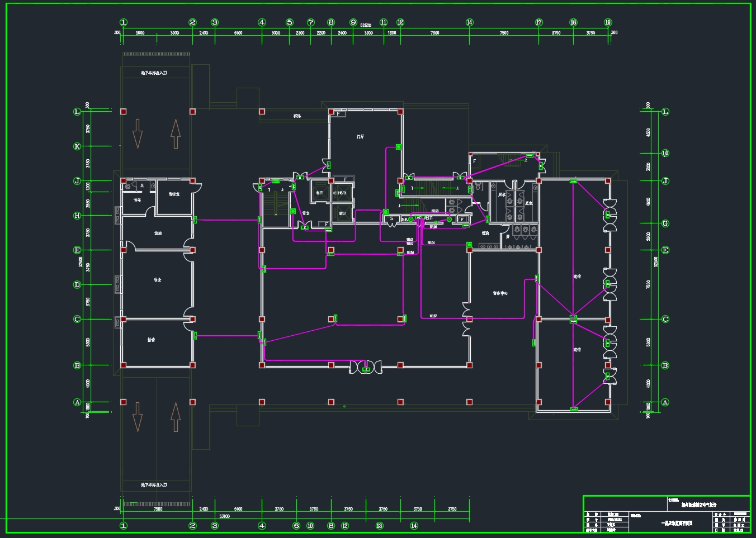Image resolution: width=756 pixels, height=538 pixels.
Task: Click the 商务中心 room label
Action: 500,293
